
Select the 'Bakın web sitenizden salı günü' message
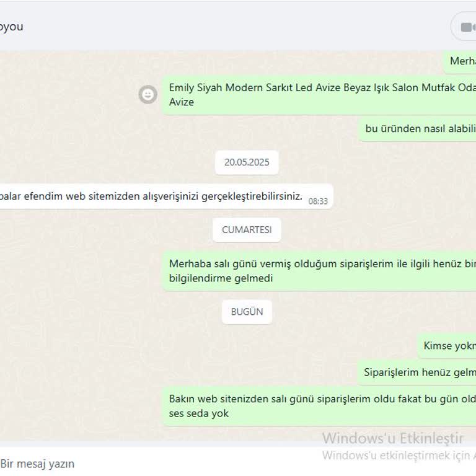click(319, 406)
